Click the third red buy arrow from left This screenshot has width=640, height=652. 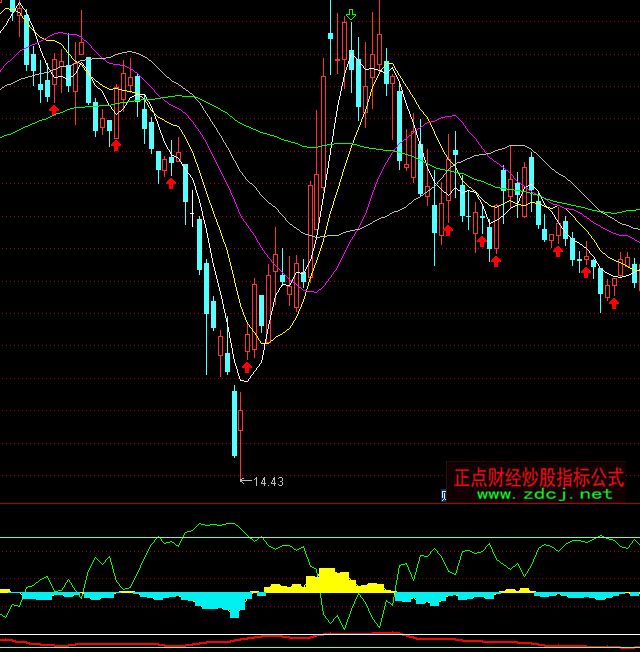pos(171,182)
